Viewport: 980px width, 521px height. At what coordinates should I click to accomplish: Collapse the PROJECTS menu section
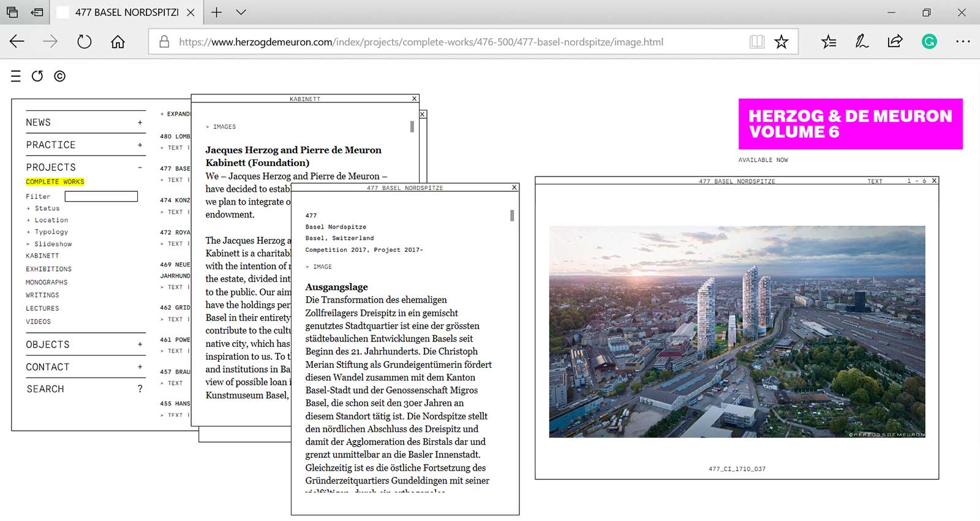(140, 167)
